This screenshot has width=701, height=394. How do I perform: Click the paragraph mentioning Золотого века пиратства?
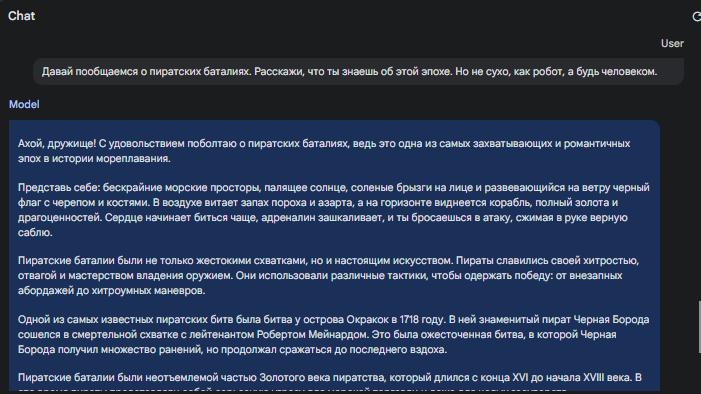coord(330,377)
